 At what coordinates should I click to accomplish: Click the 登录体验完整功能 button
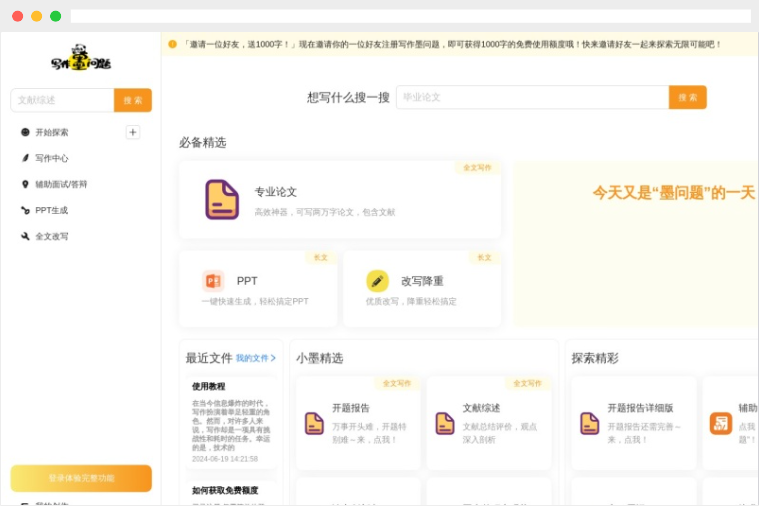tap(81, 478)
